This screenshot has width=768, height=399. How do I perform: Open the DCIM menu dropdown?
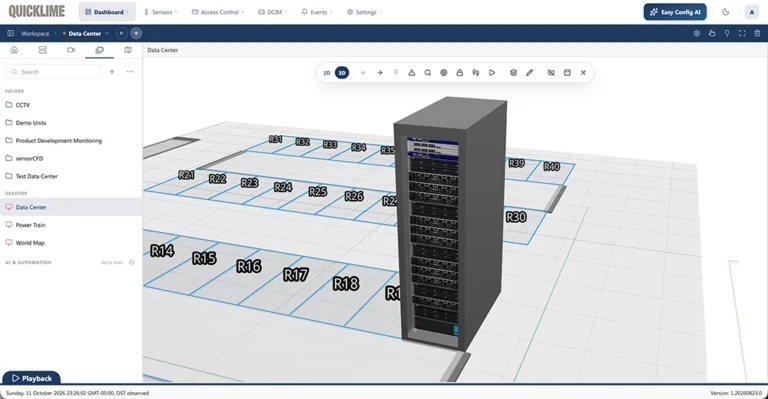[x=273, y=12]
